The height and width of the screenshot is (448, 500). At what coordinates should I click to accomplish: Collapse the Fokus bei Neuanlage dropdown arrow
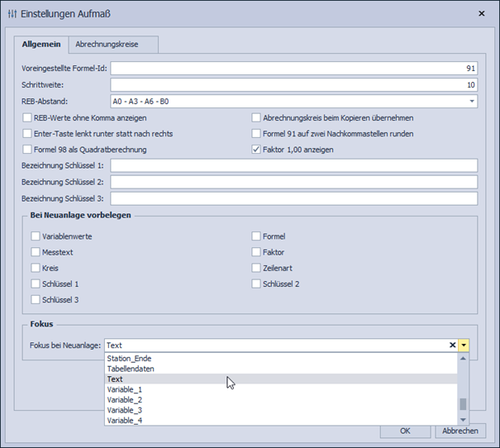(464, 346)
